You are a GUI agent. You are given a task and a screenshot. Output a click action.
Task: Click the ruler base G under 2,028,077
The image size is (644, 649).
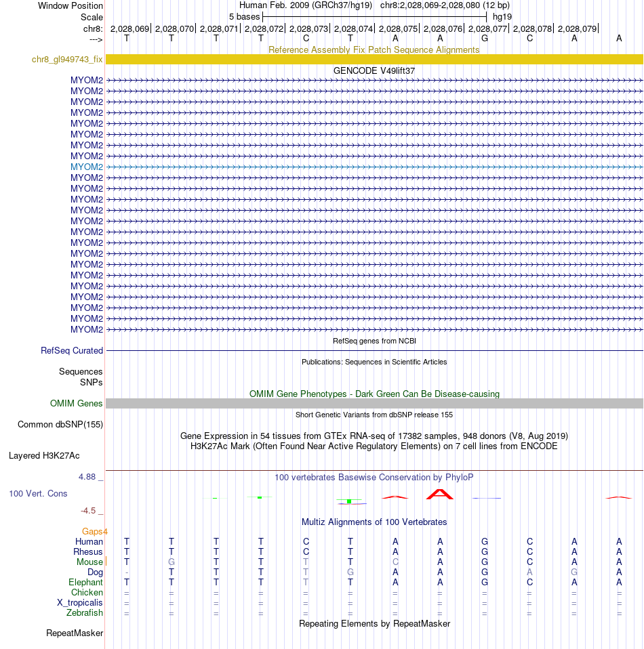click(x=485, y=39)
